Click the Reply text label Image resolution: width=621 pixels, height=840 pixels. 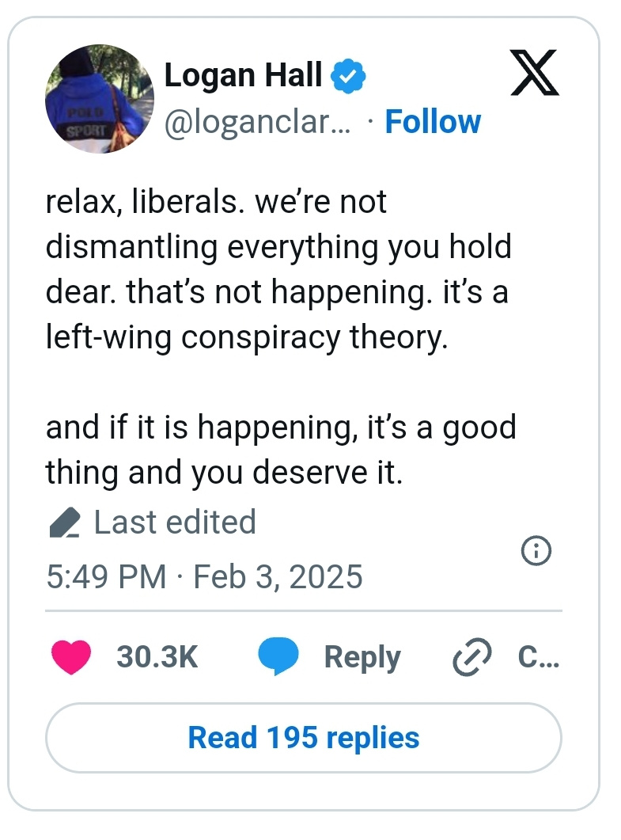point(362,657)
